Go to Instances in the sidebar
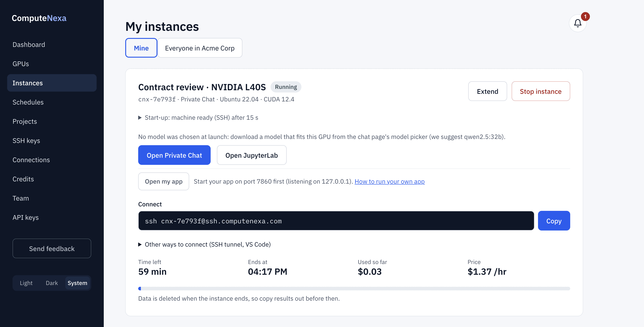 coord(52,83)
